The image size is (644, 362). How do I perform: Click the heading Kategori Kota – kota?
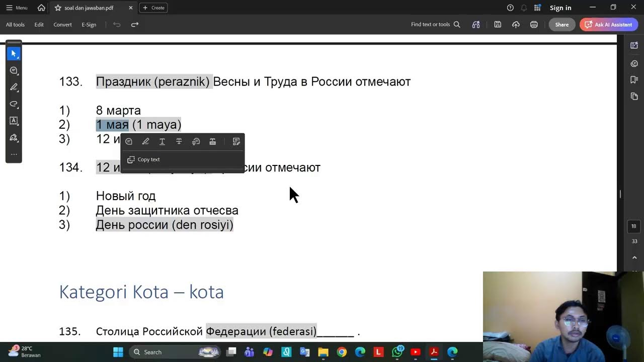[141, 292]
